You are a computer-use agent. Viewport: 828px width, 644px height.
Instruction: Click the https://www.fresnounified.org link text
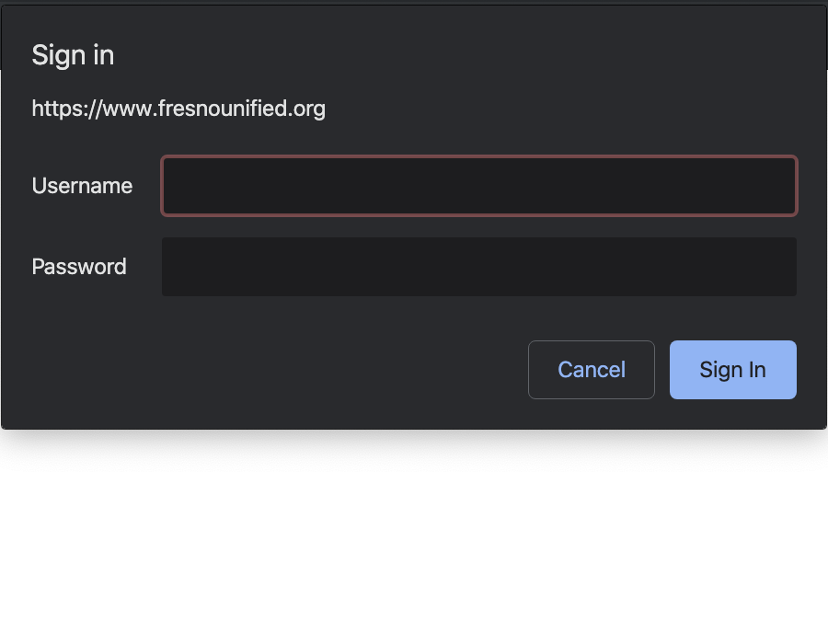click(178, 108)
